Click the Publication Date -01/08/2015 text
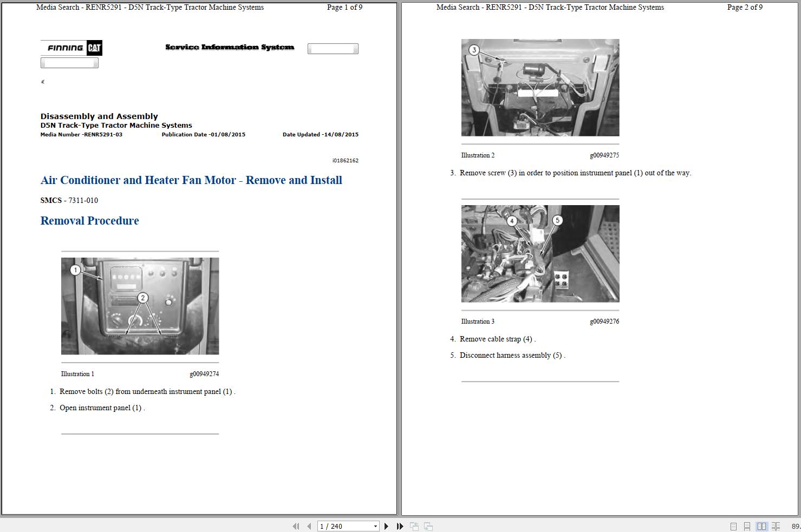The width and height of the screenshot is (801, 532). pos(204,135)
